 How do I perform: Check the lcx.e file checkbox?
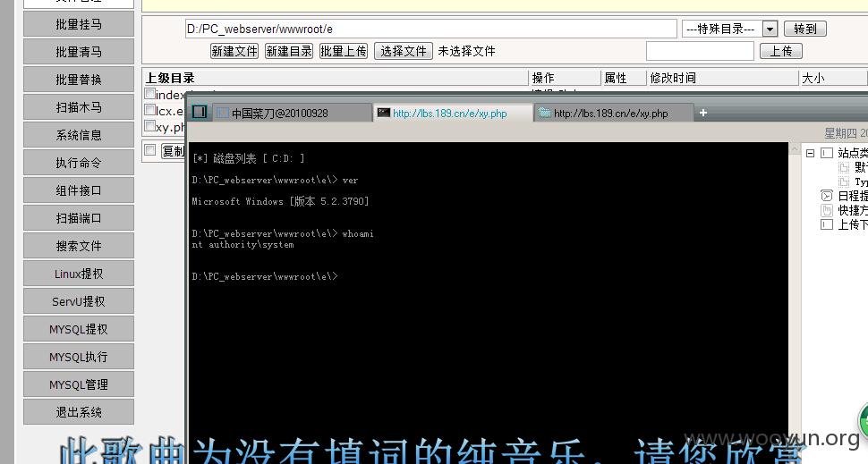click(x=149, y=110)
